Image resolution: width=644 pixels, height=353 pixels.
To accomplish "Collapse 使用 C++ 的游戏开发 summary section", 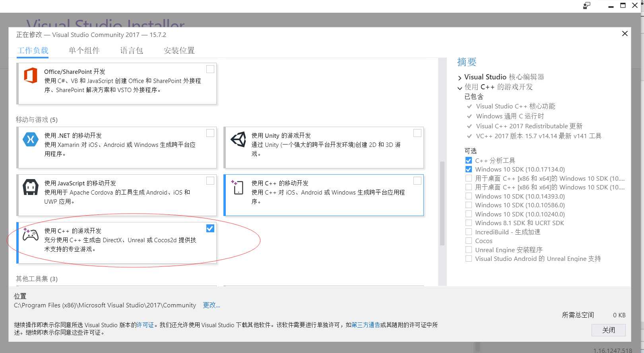I will point(460,88).
